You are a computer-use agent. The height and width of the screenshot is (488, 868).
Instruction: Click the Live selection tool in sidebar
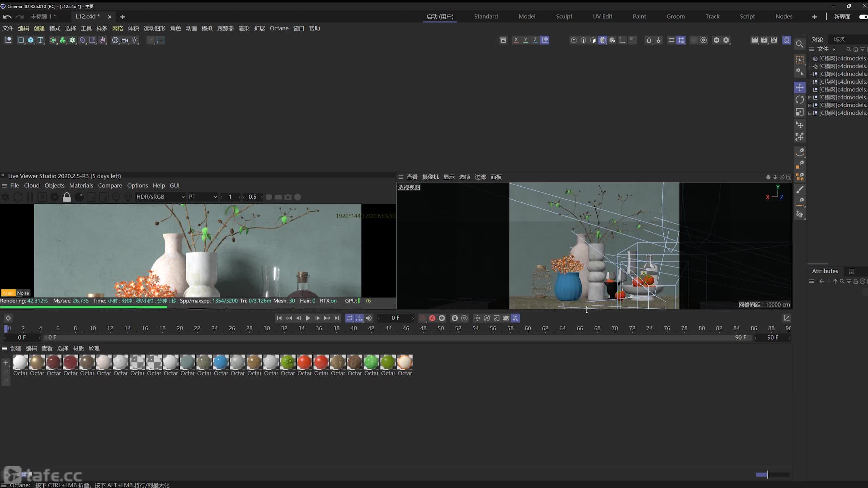[x=800, y=60]
